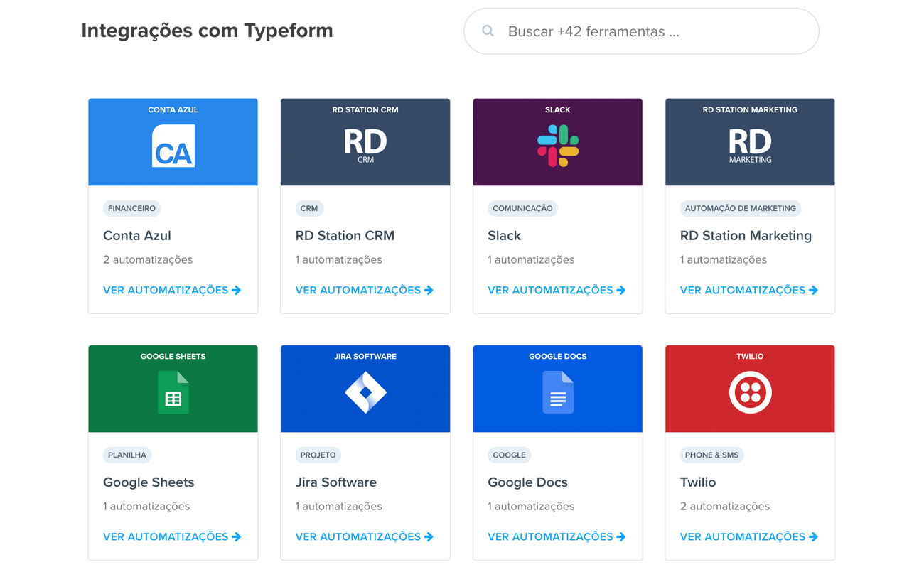
Task: Click the RD Station Marketing card title
Action: point(746,235)
